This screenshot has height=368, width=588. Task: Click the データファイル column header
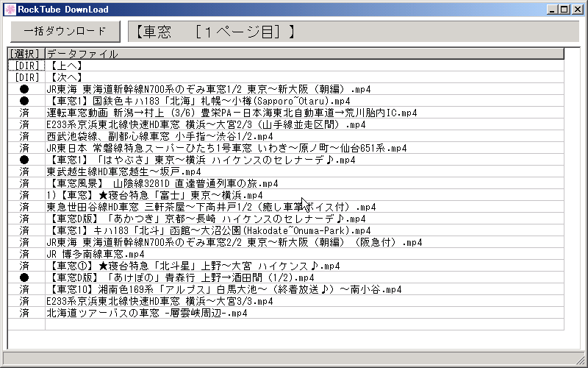tap(304, 54)
